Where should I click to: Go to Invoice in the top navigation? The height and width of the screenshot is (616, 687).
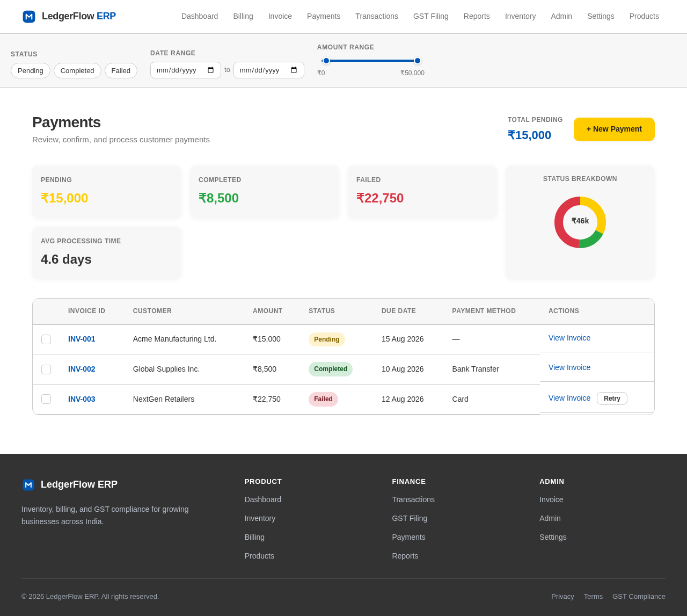[x=280, y=16]
